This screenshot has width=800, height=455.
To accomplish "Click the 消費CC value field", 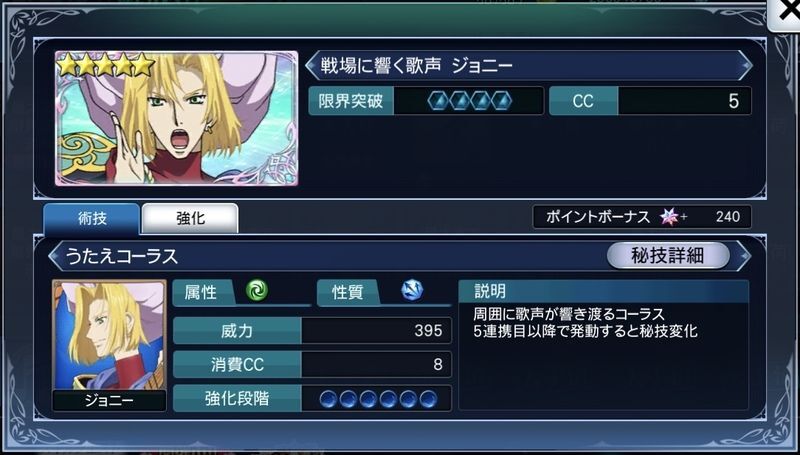I will (377, 364).
